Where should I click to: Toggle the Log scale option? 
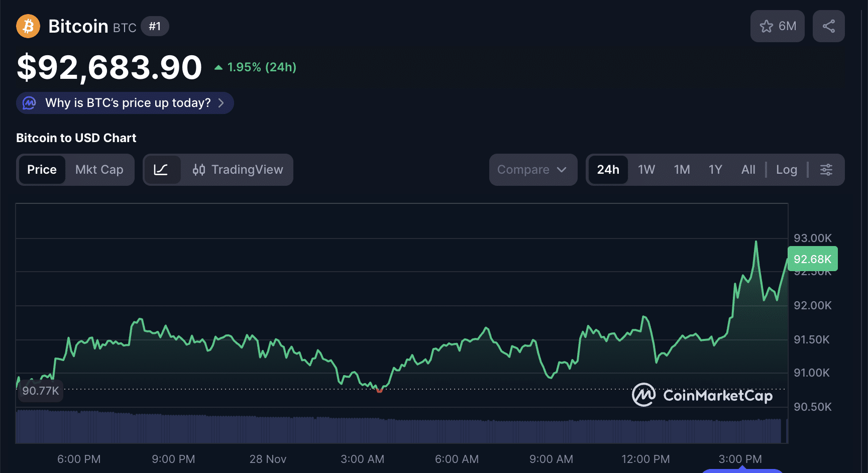(786, 170)
